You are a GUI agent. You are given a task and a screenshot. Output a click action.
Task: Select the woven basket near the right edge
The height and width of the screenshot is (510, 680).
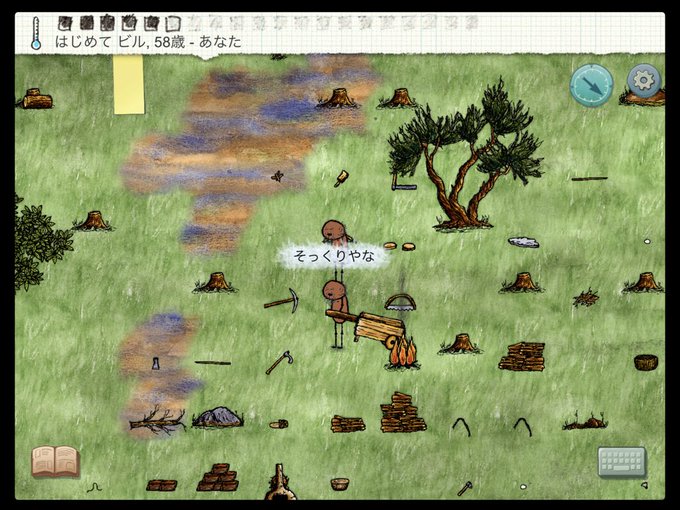(646, 362)
